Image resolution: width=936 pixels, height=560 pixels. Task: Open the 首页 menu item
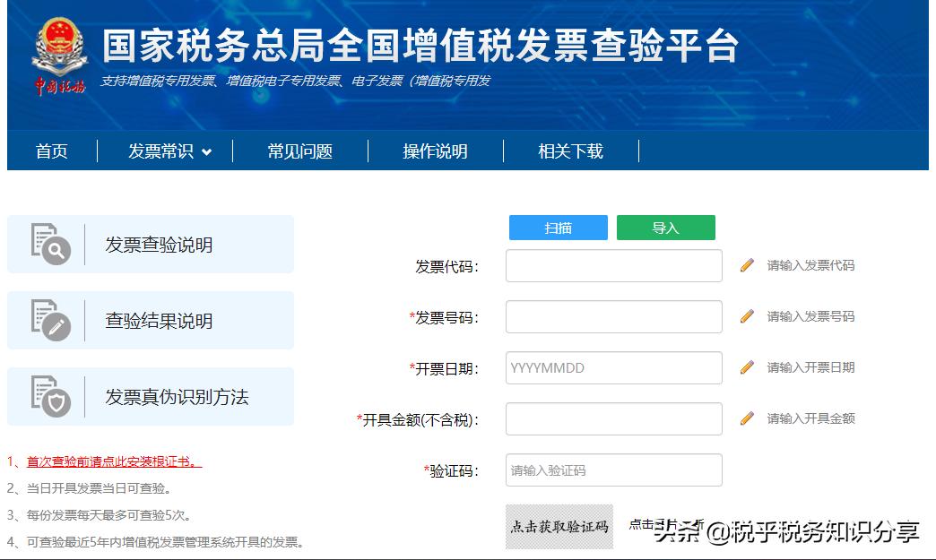(x=54, y=151)
